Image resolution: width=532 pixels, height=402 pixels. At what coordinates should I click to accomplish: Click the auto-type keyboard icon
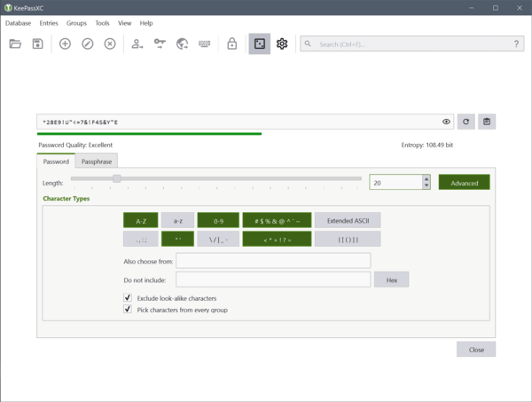pos(205,43)
